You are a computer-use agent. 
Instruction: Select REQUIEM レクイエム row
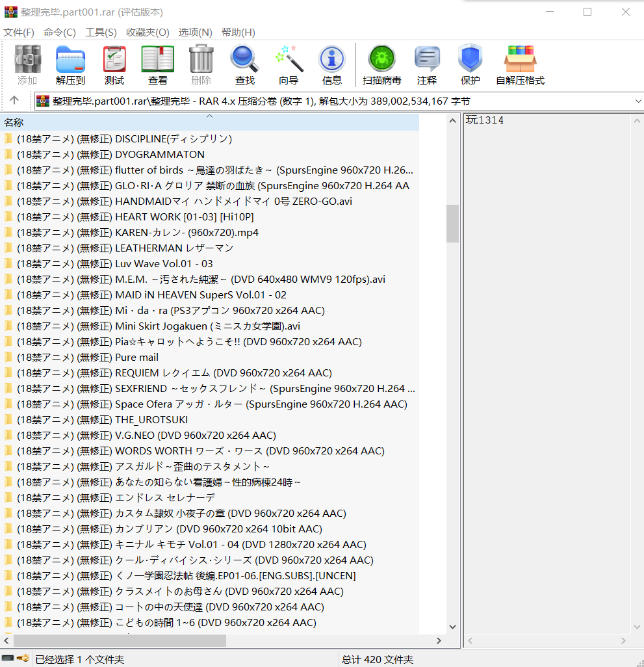click(209, 373)
